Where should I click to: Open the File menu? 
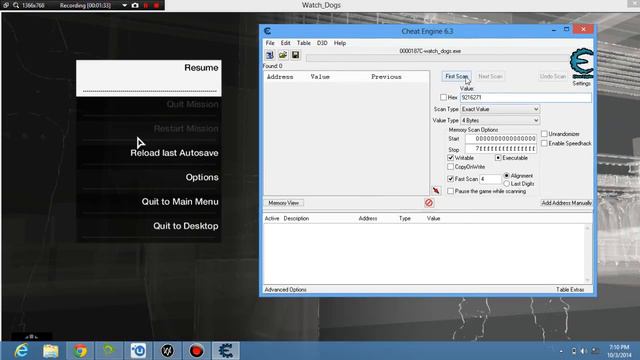[270, 43]
